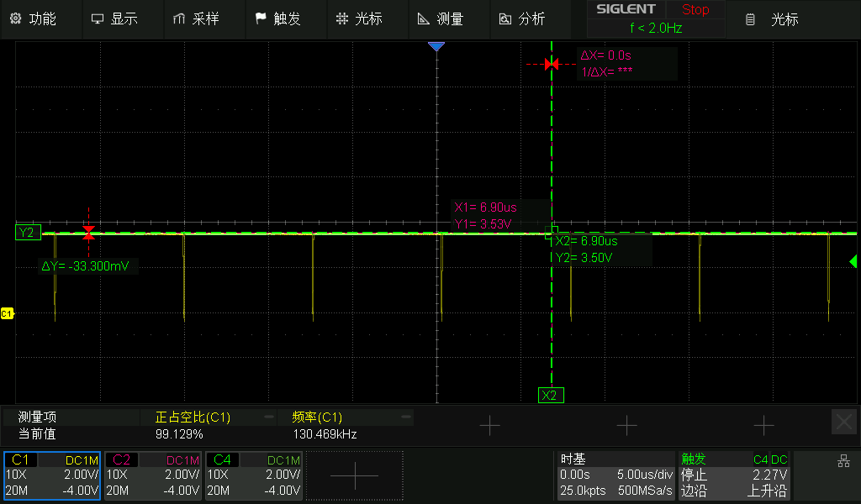Open the C1 channel settings box
Image resolution: width=861 pixels, height=504 pixels.
pyautogui.click(x=52, y=475)
